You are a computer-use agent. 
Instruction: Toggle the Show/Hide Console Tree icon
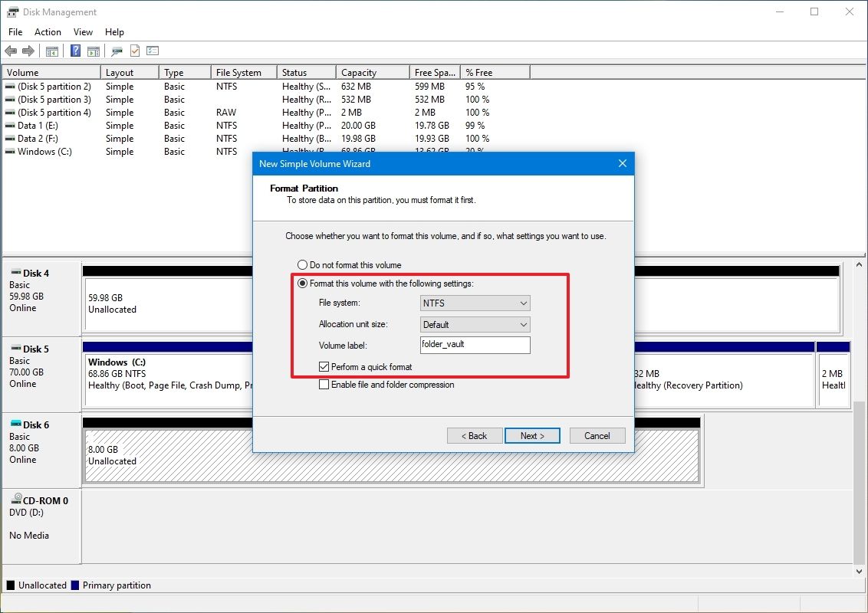coord(51,51)
